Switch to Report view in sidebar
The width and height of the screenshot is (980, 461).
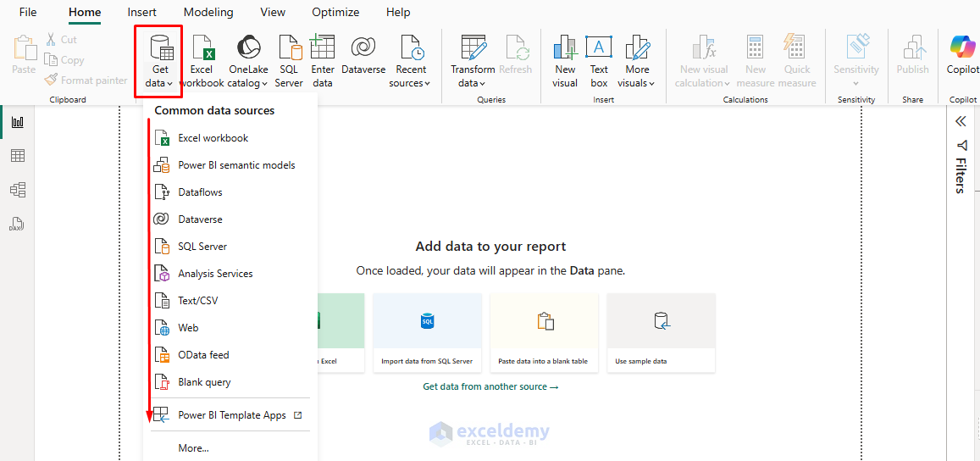point(18,122)
